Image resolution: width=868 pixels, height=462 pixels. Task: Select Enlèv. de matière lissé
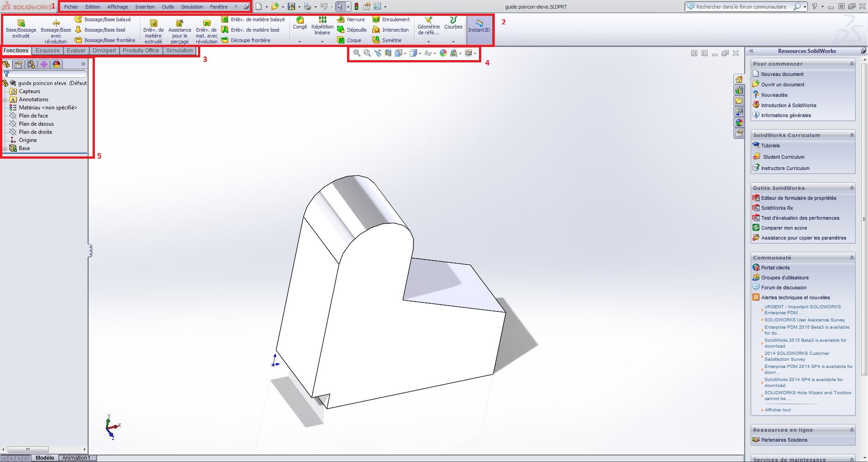pos(250,30)
